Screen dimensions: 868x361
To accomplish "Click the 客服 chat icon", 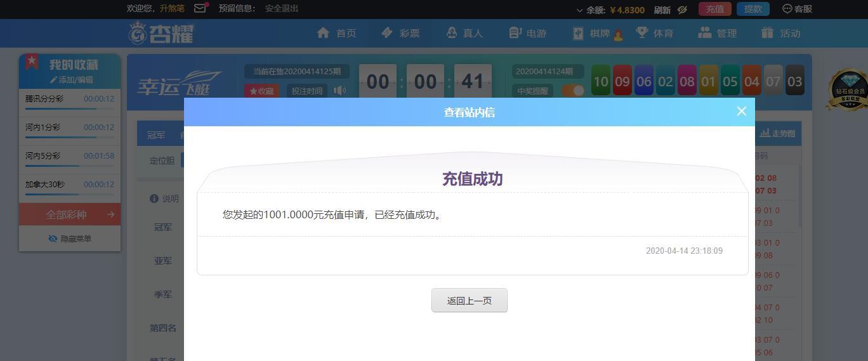I will (787, 9).
